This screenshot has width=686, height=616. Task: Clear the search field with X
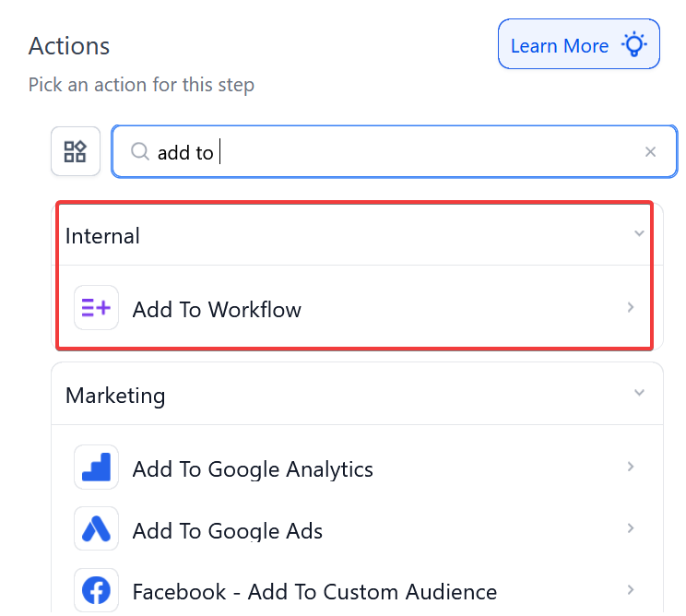tap(651, 151)
